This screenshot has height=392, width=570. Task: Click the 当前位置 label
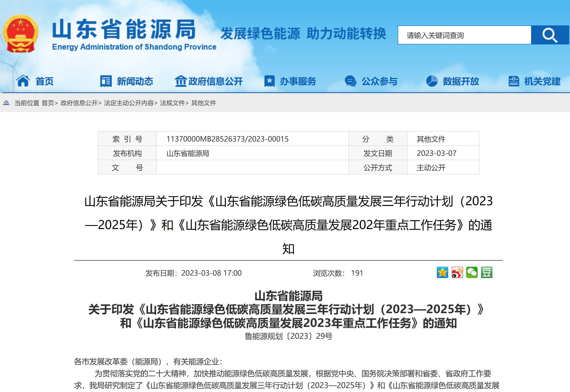(x=27, y=103)
